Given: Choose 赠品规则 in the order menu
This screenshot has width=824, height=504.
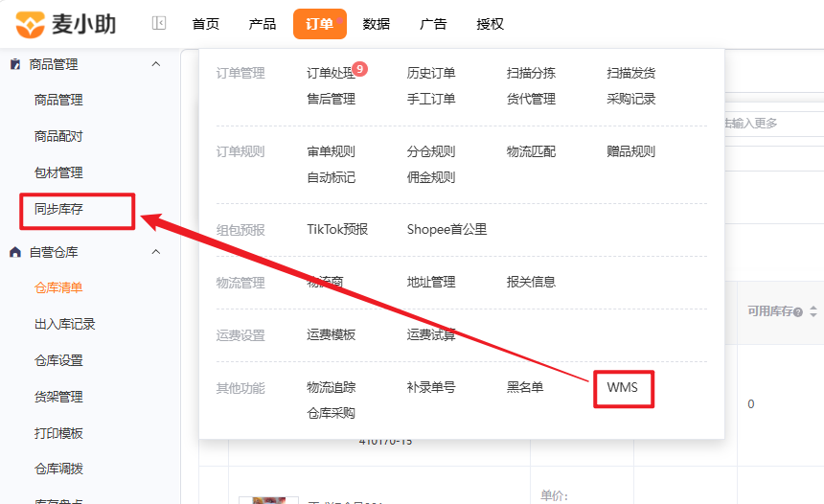Looking at the screenshot, I should pos(631,152).
